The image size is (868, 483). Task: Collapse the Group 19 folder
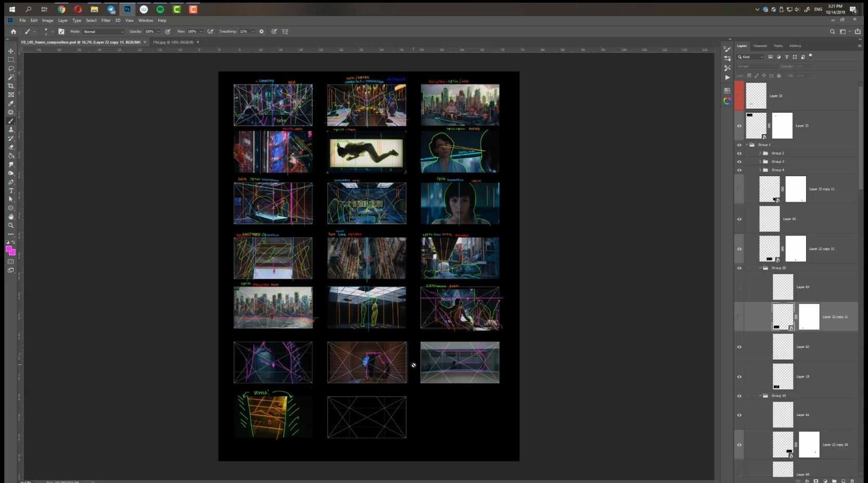[760, 396]
